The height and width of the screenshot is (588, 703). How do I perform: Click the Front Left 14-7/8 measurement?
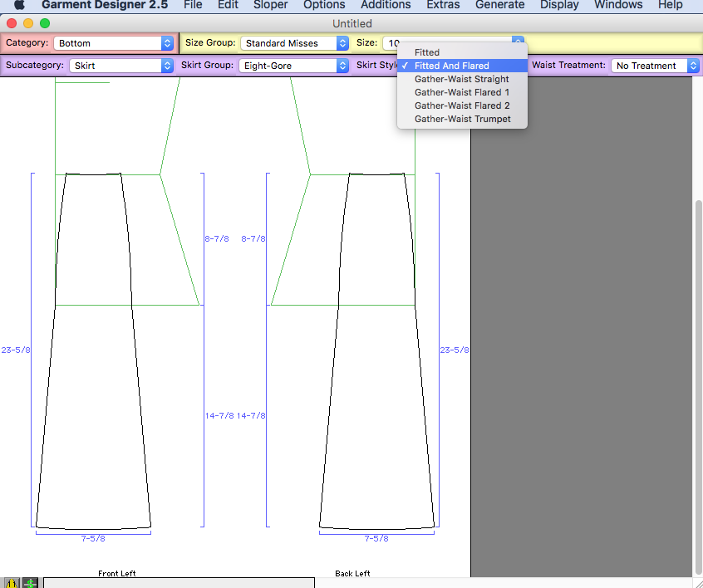pos(219,416)
